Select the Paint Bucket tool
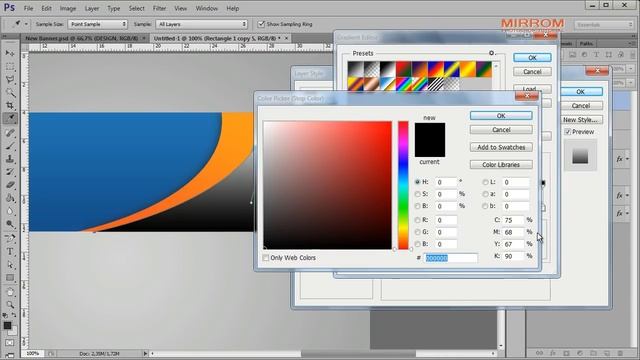640x360 pixels. tap(10, 198)
